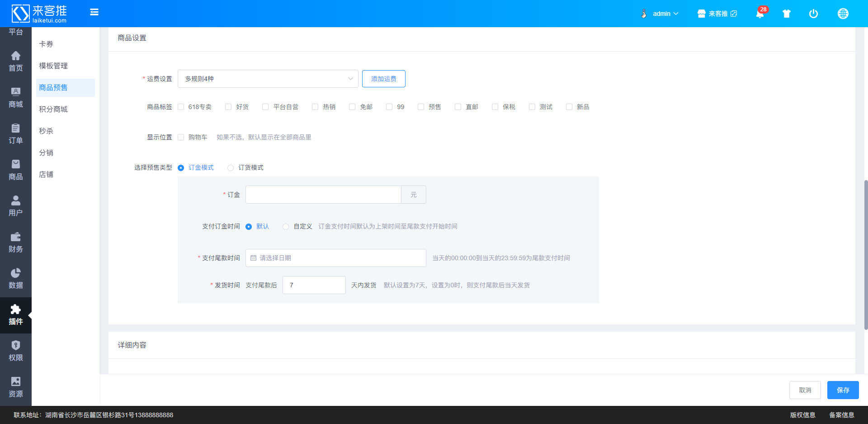Image resolution: width=868 pixels, height=424 pixels.
Task: Open the notification bell with 28 alerts
Action: 760,14
